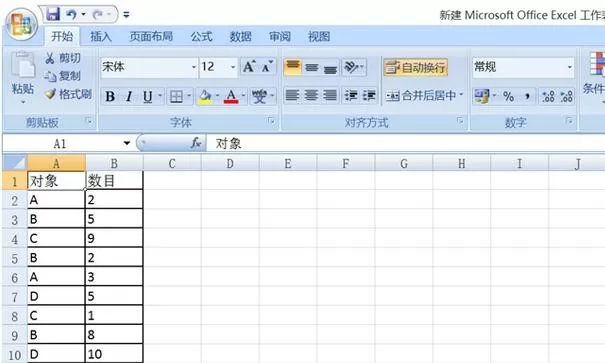605x363 pixels.
Task: Click the Name Box showing A1
Action: pos(60,144)
